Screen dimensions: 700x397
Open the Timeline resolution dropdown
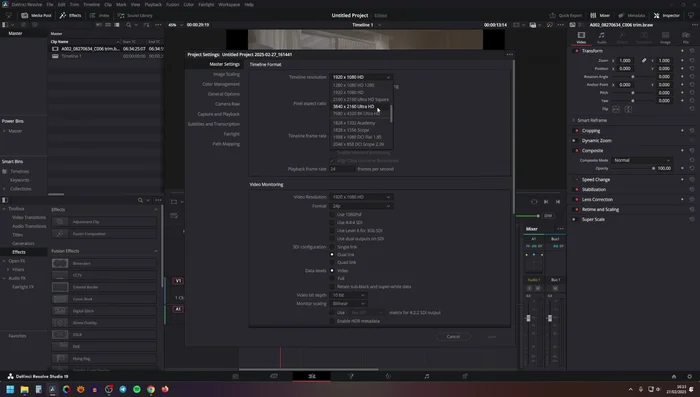tap(361, 77)
